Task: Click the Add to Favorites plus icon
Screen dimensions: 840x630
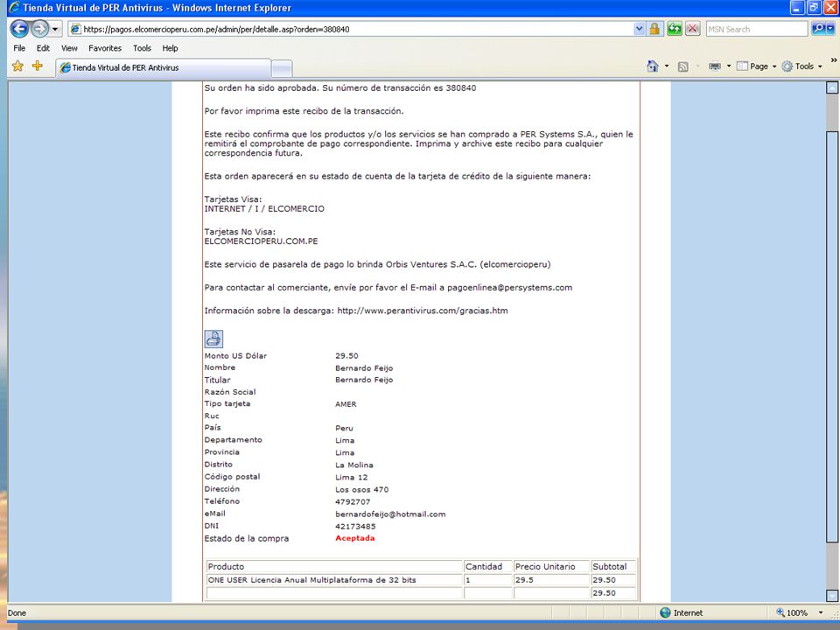Action: (x=38, y=66)
